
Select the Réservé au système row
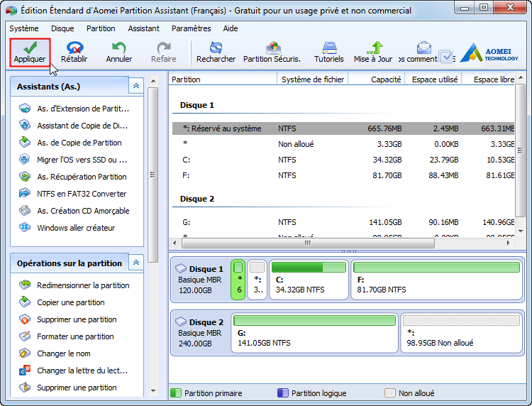pyautogui.click(x=343, y=128)
